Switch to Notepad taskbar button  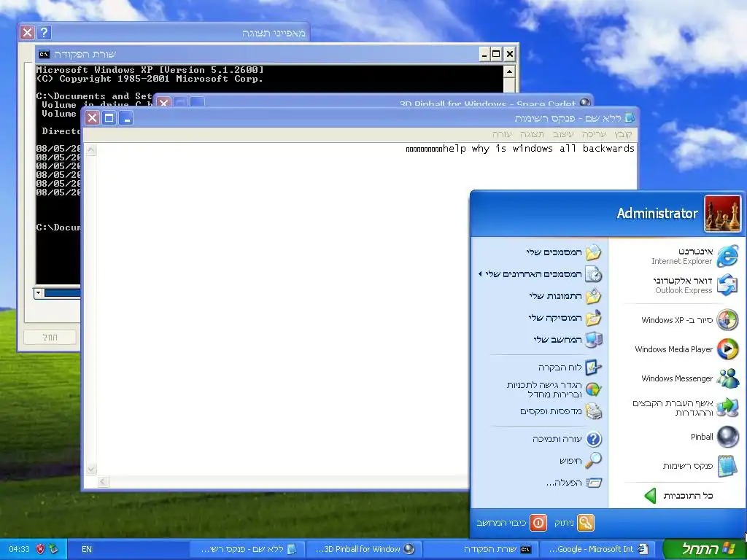click(x=247, y=549)
